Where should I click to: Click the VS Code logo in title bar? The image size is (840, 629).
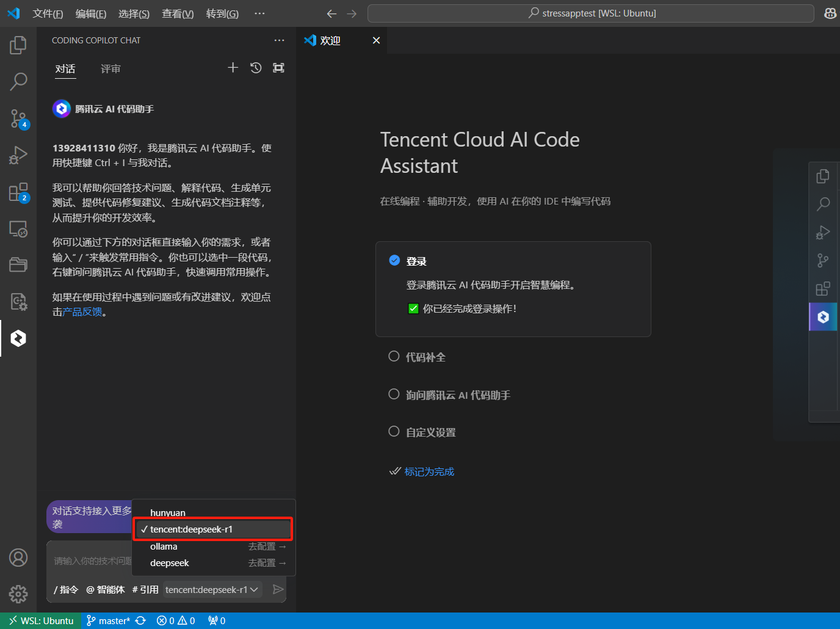point(13,13)
